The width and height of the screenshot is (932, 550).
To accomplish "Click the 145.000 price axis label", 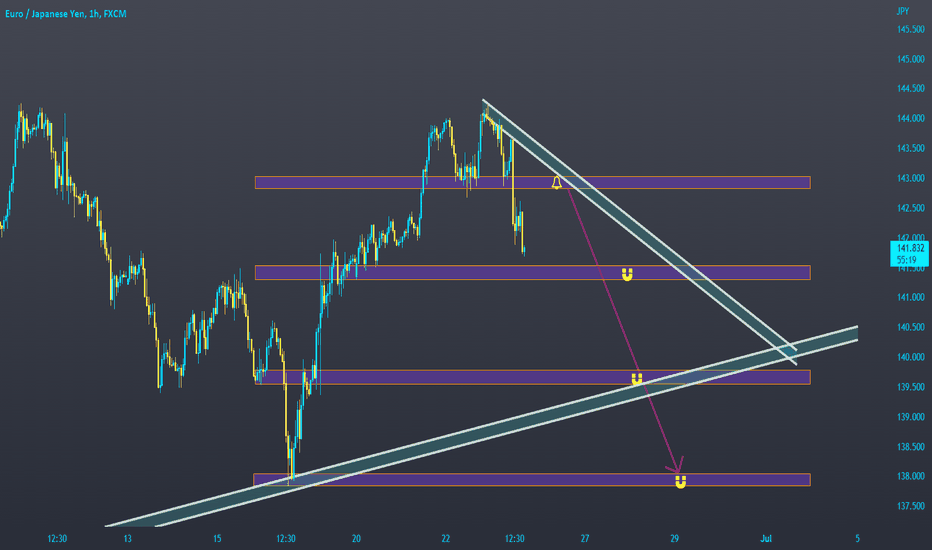I will 911,59.
